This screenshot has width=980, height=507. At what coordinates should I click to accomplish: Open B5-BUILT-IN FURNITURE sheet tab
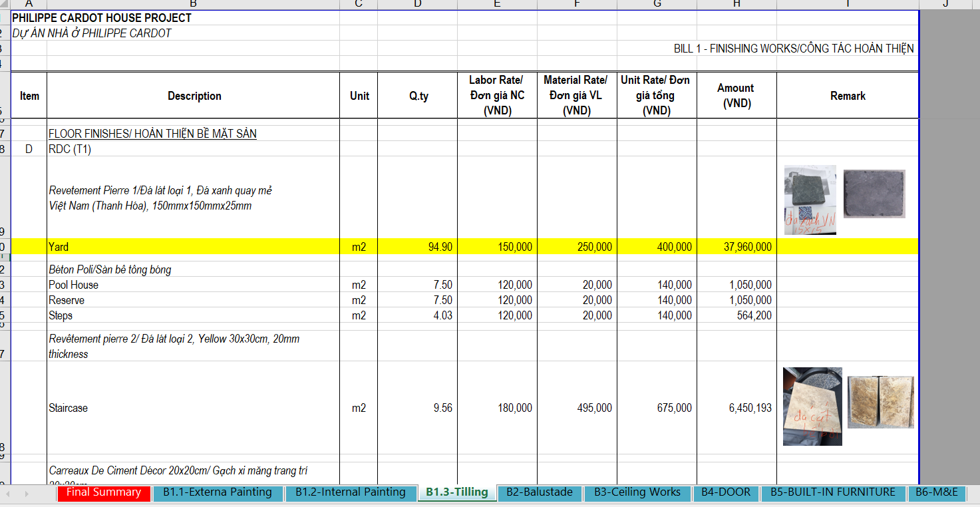(833, 492)
